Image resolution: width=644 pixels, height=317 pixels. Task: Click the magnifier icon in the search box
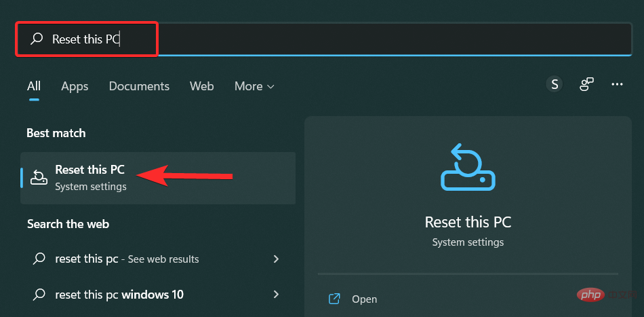37,39
